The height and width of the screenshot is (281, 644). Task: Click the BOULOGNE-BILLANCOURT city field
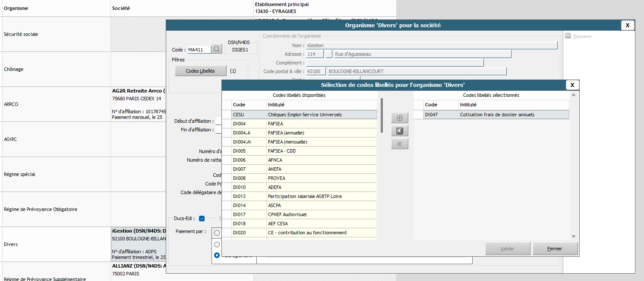point(417,71)
